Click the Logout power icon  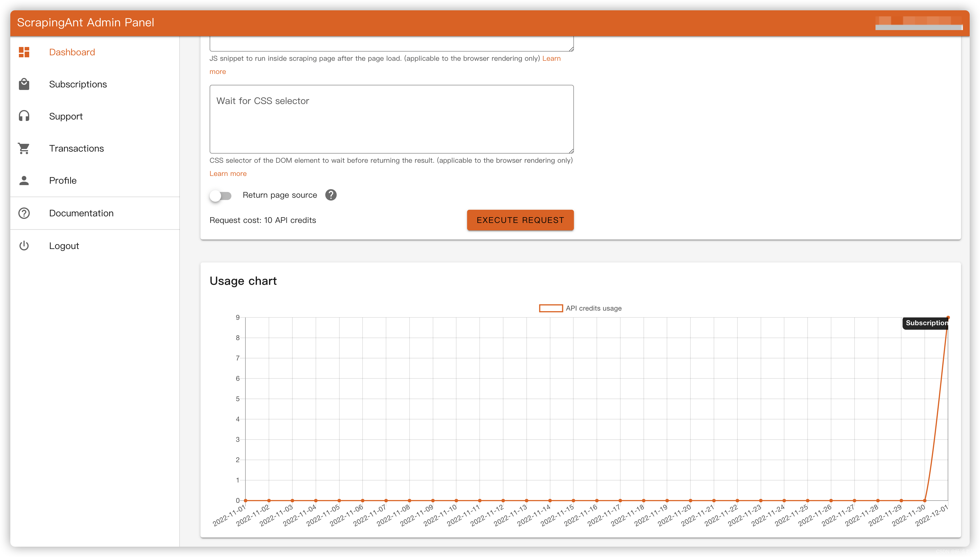(x=24, y=246)
